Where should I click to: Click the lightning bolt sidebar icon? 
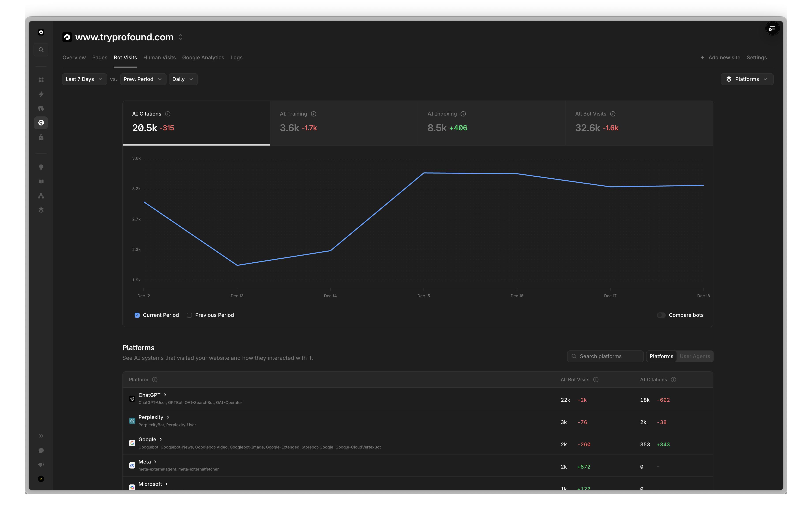point(41,94)
